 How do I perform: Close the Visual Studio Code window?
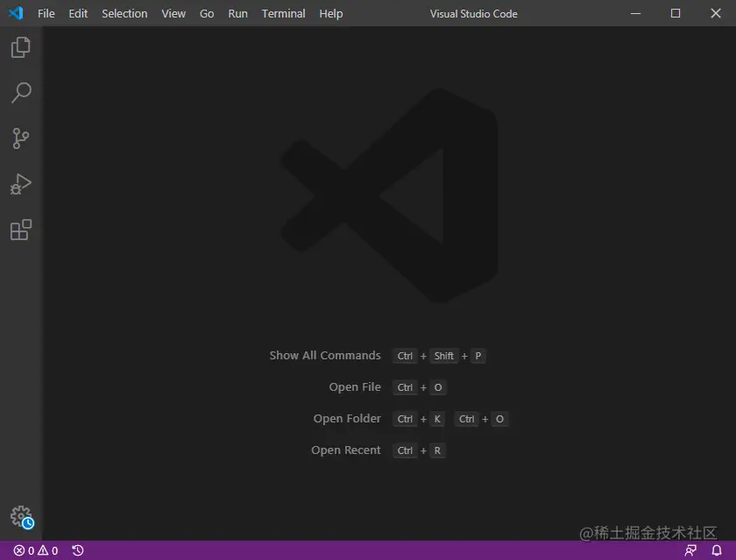[x=715, y=13]
